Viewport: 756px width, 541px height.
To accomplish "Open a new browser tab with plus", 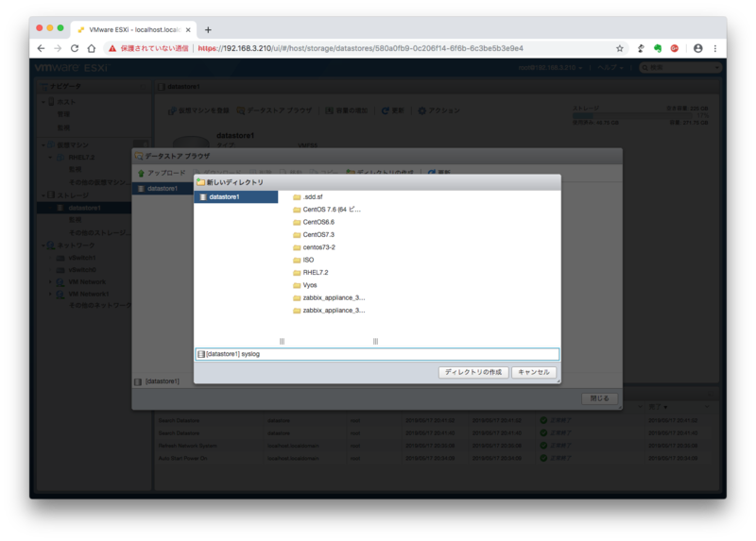I will (x=208, y=30).
